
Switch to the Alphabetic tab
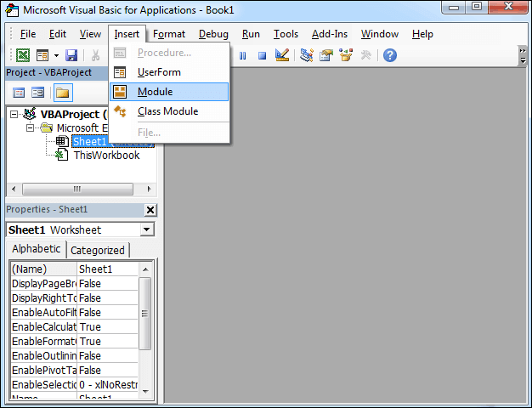[x=37, y=249]
